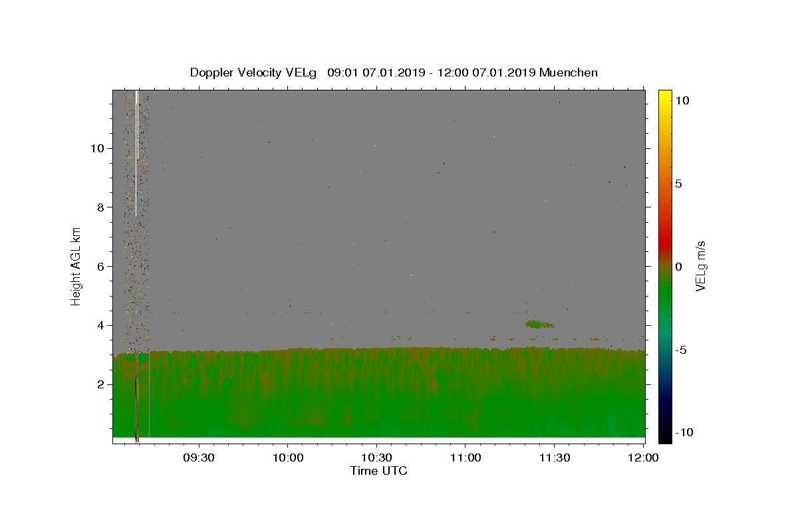Click the '09:30' time axis label
The height and width of the screenshot is (532, 798).
tap(199, 458)
